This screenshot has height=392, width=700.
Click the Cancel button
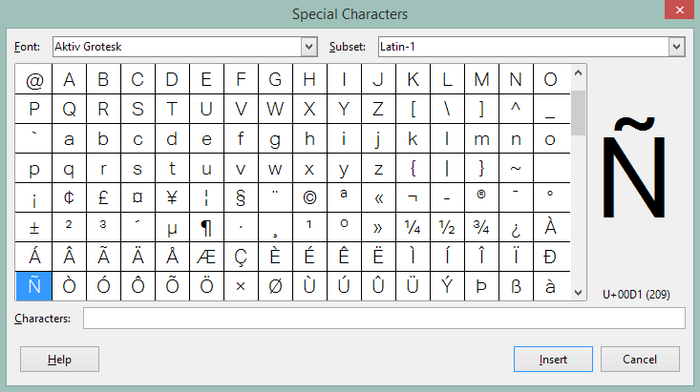pos(640,359)
